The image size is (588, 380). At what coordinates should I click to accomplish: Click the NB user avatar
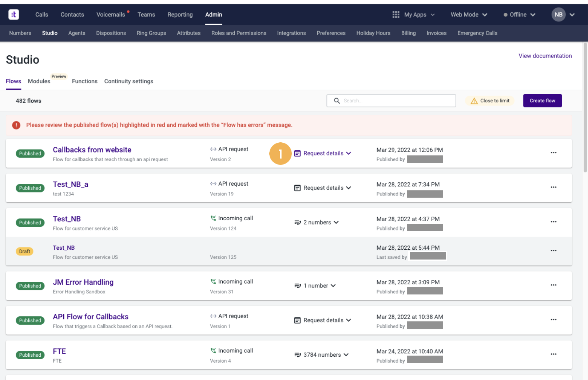559,15
